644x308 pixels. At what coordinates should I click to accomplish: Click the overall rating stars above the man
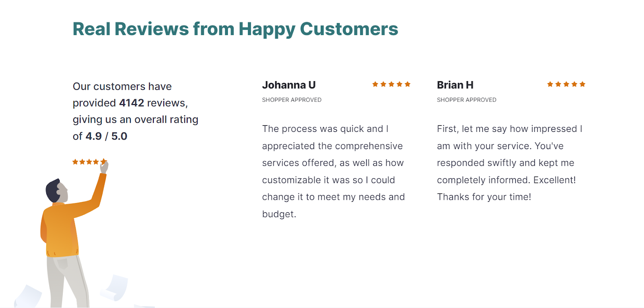pyautogui.click(x=89, y=162)
